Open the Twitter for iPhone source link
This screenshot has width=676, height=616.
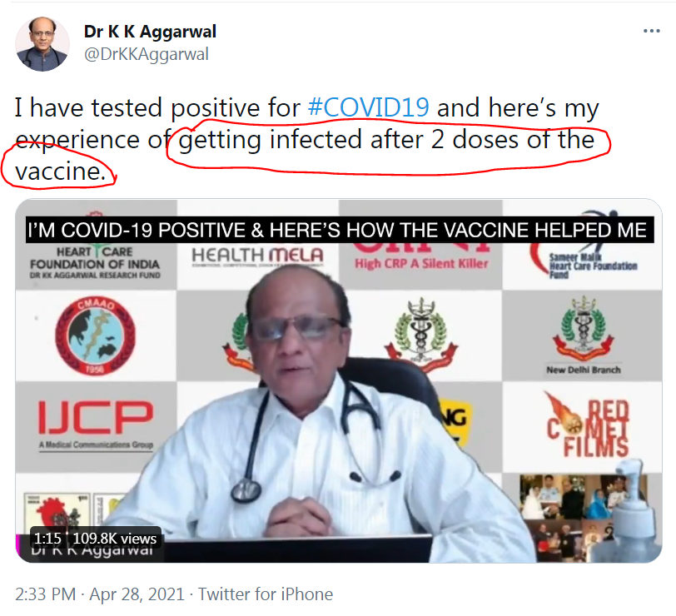pyautogui.click(x=266, y=594)
